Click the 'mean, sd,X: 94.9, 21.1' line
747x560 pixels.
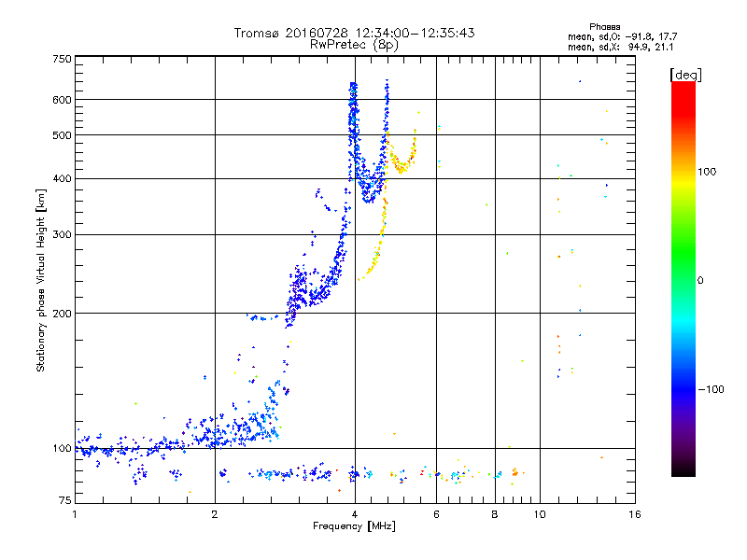[x=620, y=47]
